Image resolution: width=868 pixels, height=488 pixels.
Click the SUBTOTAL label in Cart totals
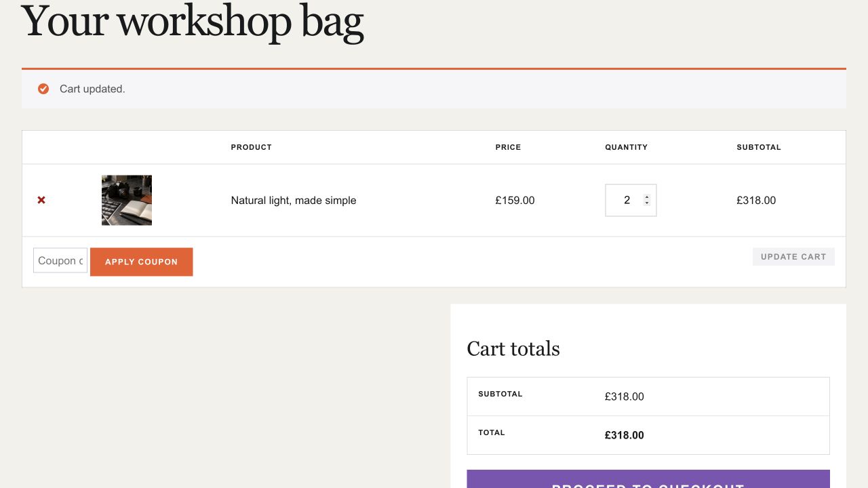pyautogui.click(x=500, y=394)
